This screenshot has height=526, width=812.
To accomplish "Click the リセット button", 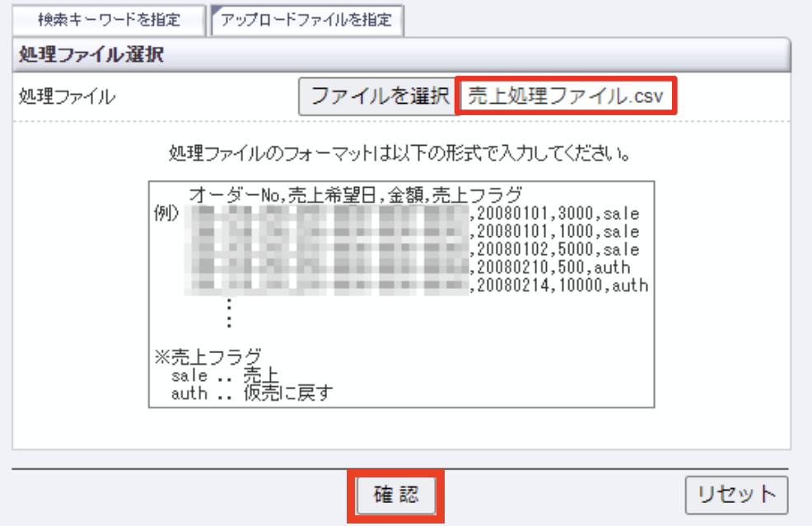I will pos(736,495).
